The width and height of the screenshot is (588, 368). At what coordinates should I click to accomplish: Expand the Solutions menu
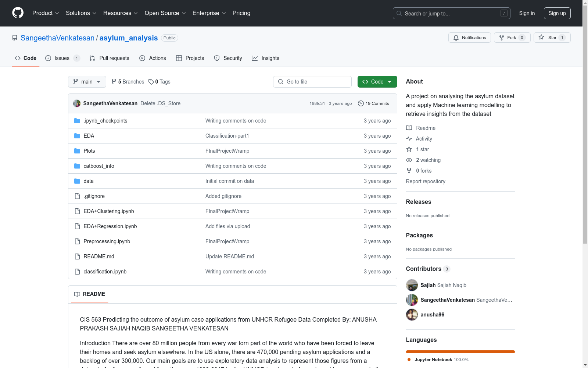click(81, 13)
